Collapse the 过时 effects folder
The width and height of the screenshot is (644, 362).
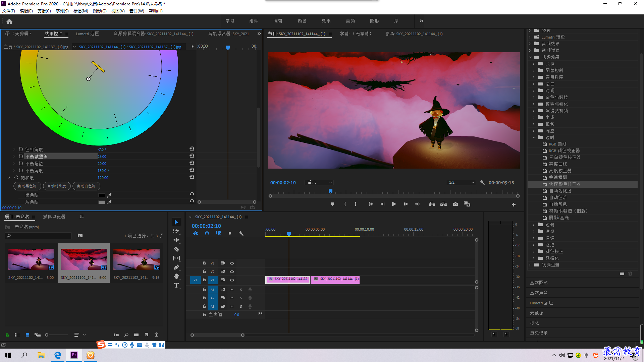pyautogui.click(x=534, y=137)
